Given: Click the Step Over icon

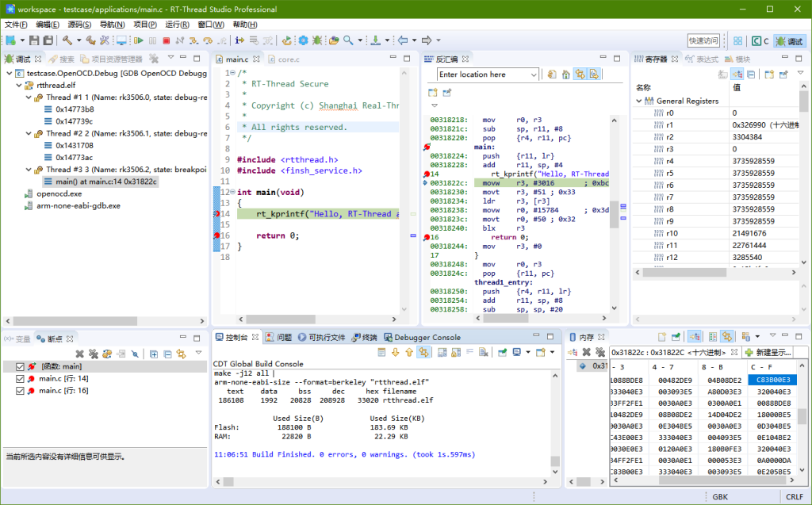Looking at the screenshot, I should [207, 40].
